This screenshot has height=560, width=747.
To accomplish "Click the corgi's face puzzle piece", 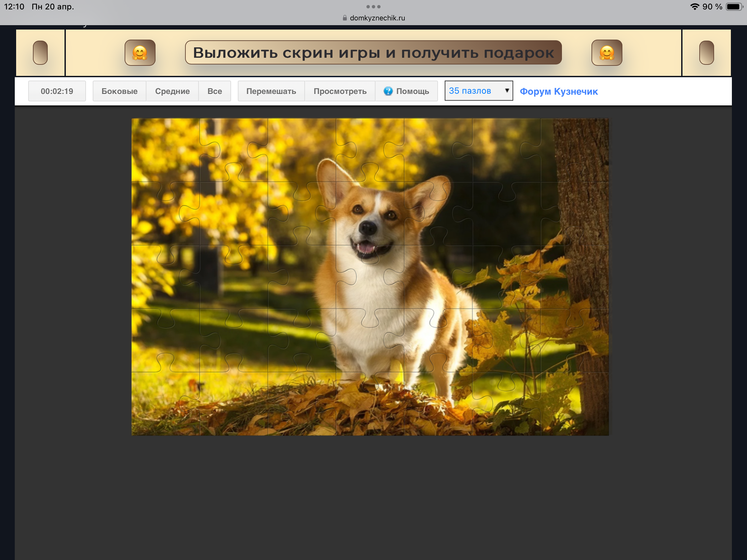I will [x=370, y=216].
